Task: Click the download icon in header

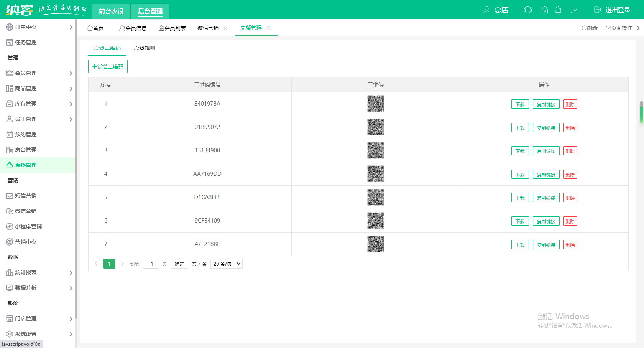Action: [x=575, y=10]
